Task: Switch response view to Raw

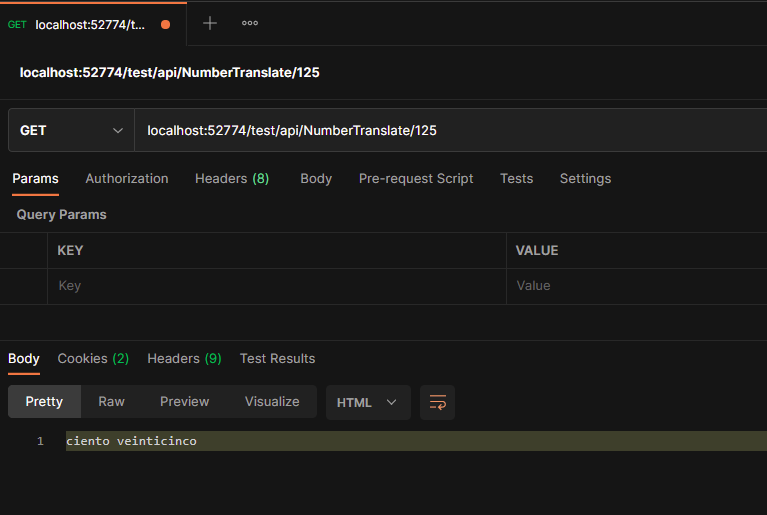Action: pos(111,402)
